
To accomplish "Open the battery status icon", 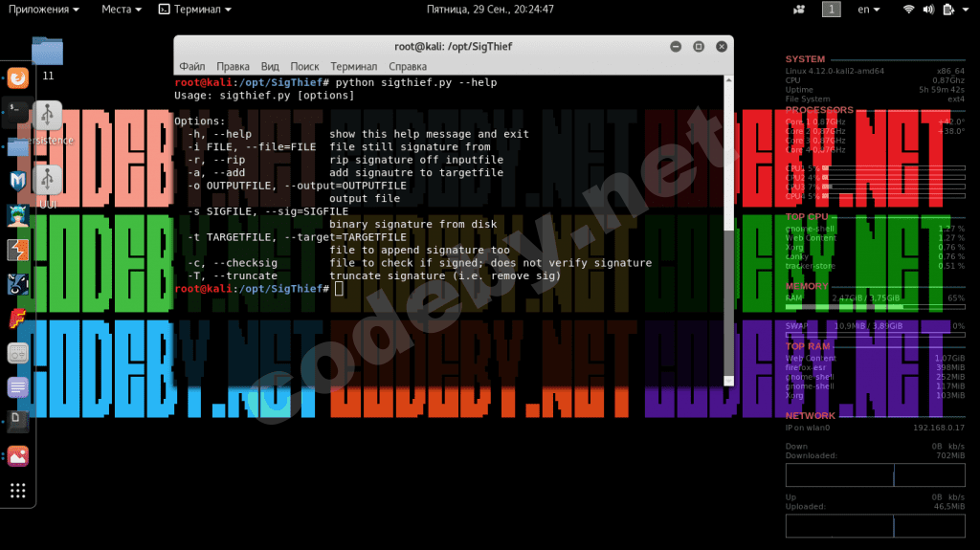I will (948, 10).
